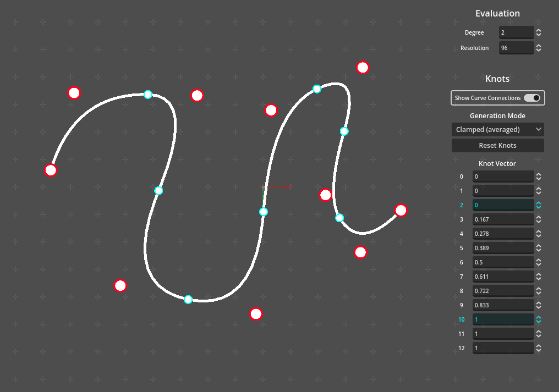
Task: Select the cyan curve point at the bottom
Action: pyautogui.click(x=188, y=300)
